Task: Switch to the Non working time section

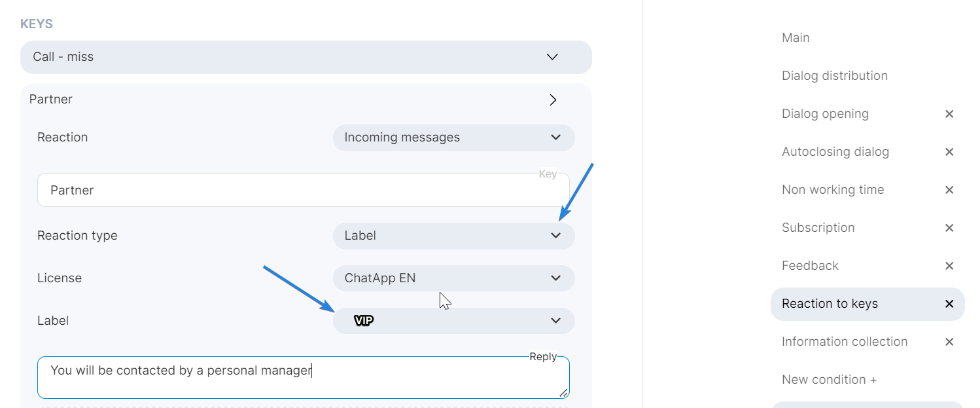Action: (832, 190)
